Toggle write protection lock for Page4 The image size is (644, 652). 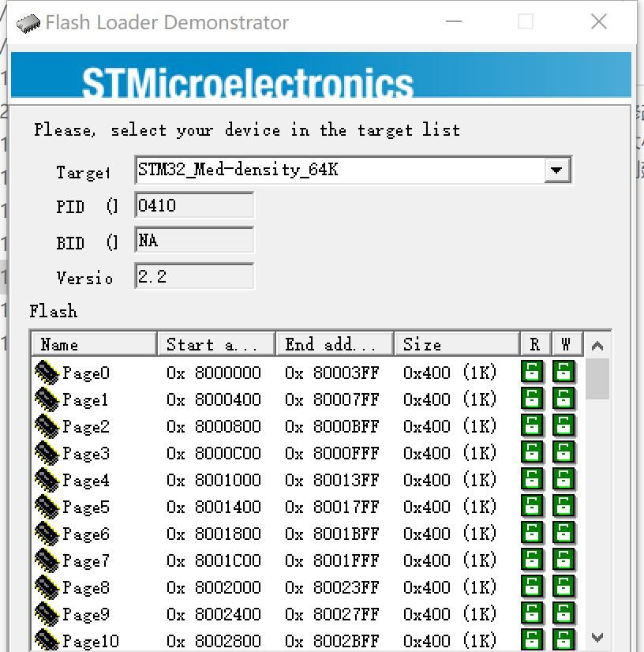[x=563, y=480]
